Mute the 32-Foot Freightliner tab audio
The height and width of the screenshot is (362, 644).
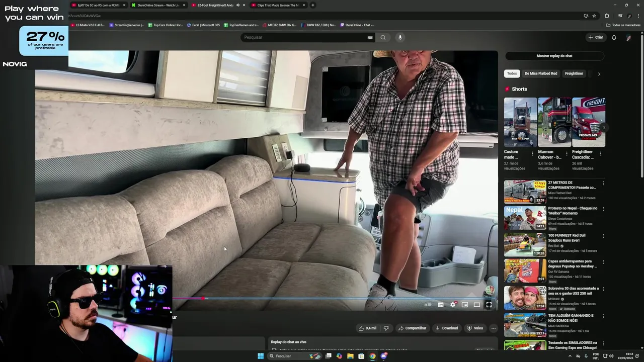coord(238,5)
